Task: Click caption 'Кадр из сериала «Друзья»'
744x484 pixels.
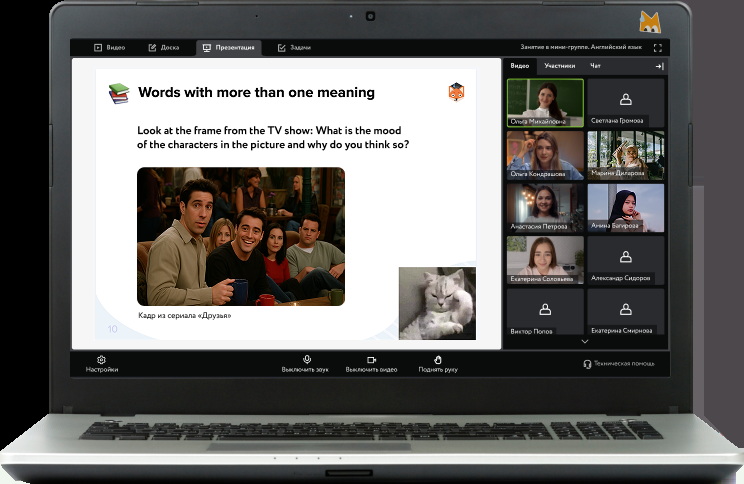Action: point(185,315)
